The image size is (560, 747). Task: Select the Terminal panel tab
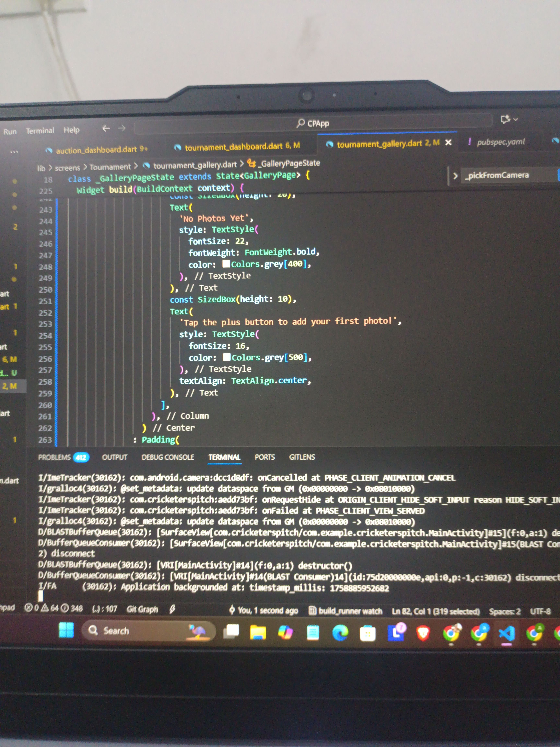pos(224,457)
